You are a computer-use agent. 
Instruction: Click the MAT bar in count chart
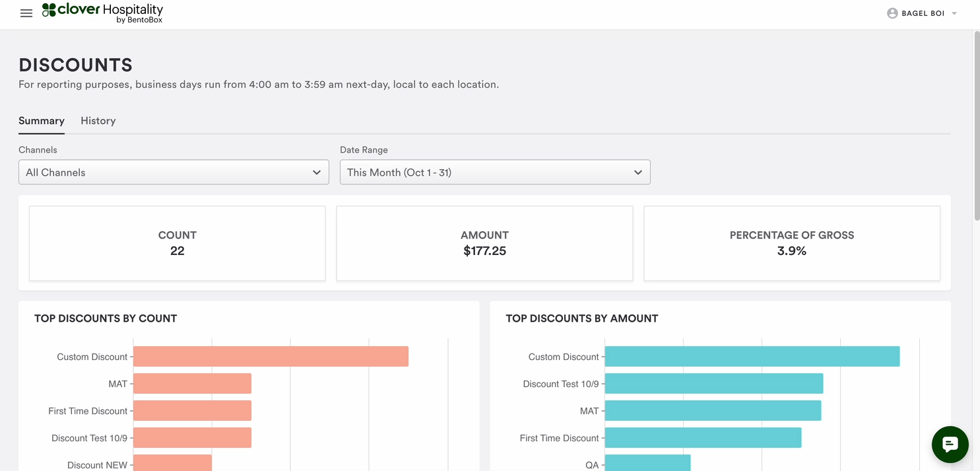click(x=192, y=384)
